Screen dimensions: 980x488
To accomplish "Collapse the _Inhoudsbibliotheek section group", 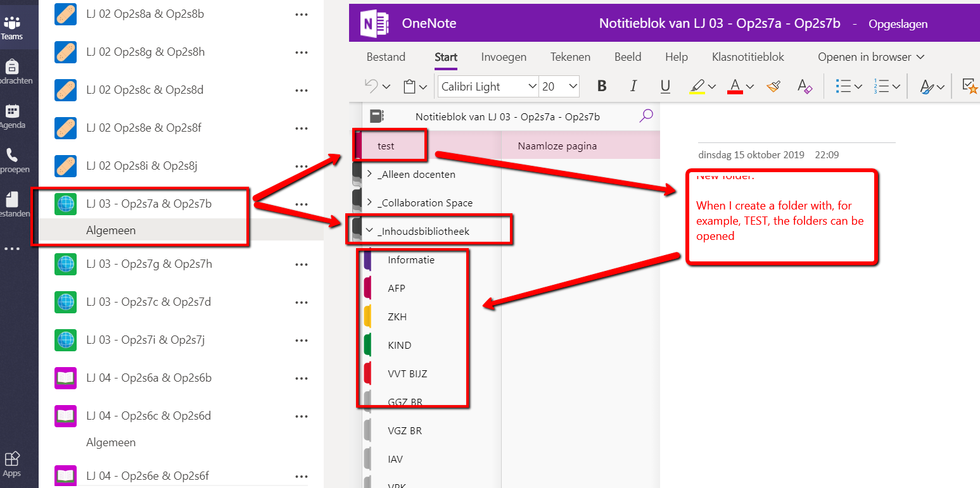I will (x=369, y=231).
